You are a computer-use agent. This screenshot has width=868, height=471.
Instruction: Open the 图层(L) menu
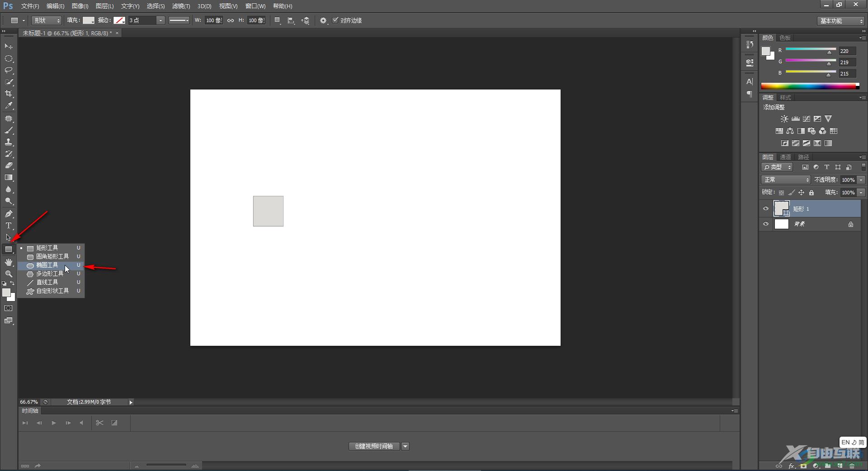(x=104, y=6)
